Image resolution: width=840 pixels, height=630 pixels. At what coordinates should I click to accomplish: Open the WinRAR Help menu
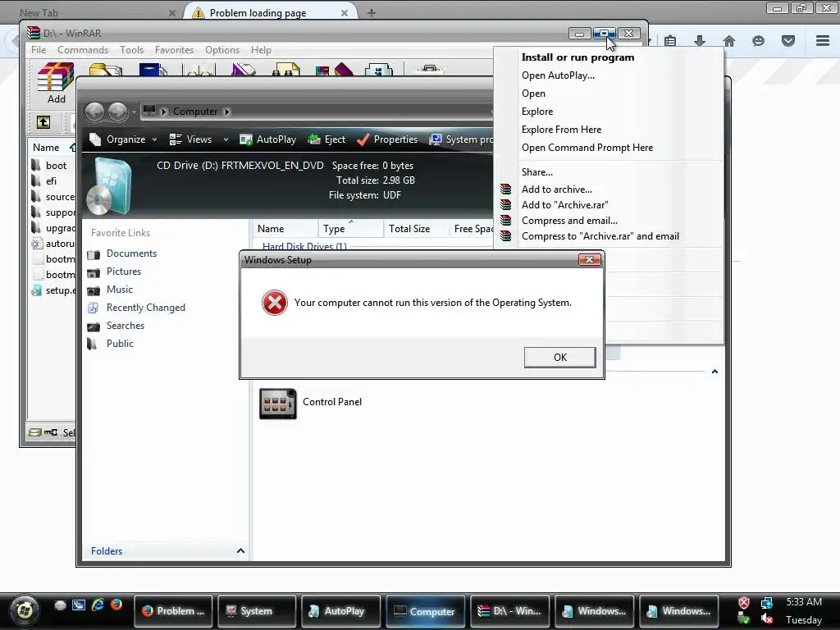[x=261, y=50]
